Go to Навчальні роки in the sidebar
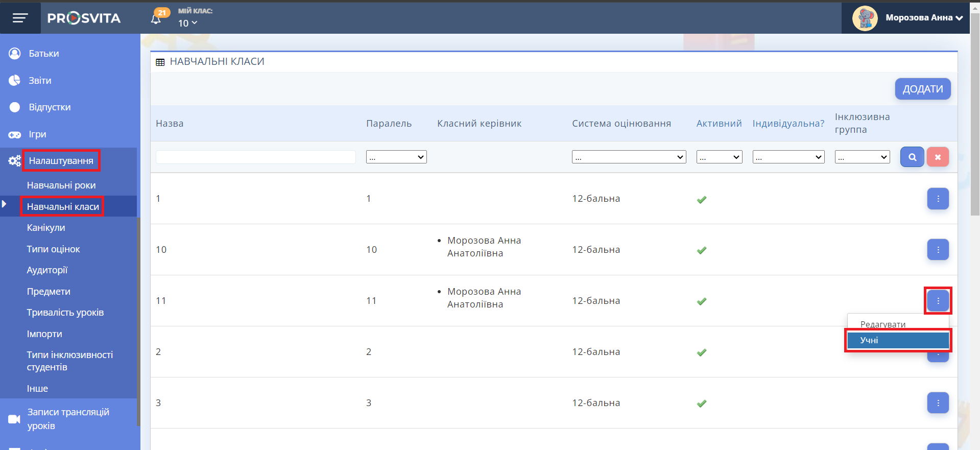980x450 pixels. pos(61,185)
